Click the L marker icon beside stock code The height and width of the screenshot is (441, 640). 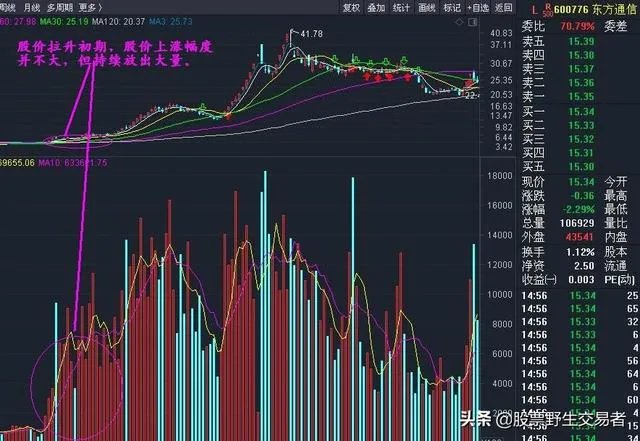coord(535,9)
